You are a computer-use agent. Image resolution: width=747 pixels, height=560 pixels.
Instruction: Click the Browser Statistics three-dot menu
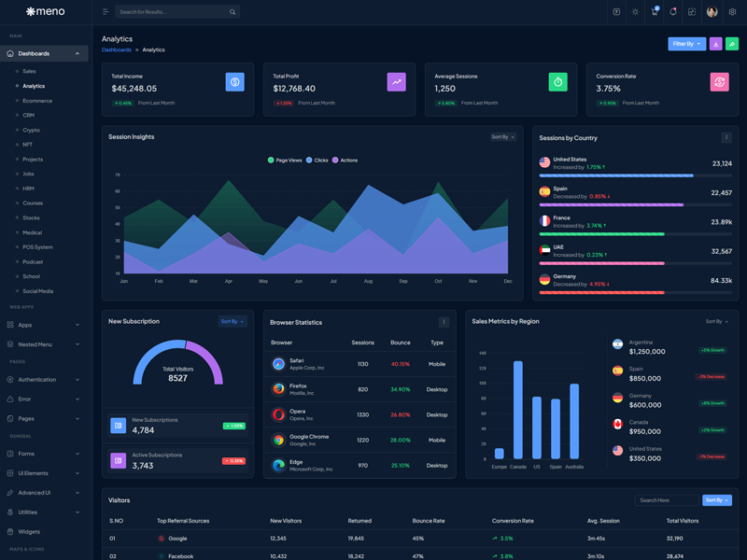(444, 322)
